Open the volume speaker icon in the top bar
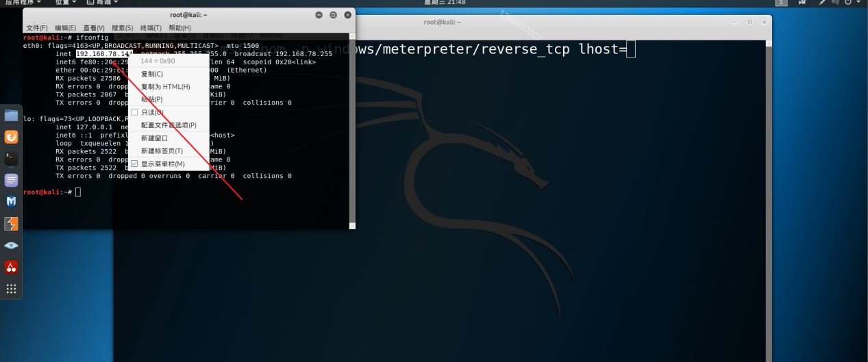Image resolution: width=868 pixels, height=362 pixels. pos(835,3)
